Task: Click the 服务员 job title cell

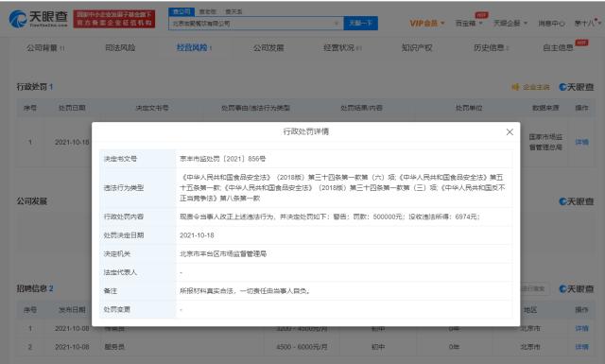Action: (114, 347)
